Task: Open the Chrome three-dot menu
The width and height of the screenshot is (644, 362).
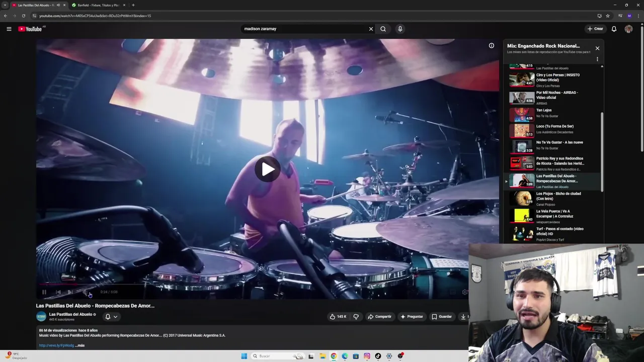Action: click(637, 16)
